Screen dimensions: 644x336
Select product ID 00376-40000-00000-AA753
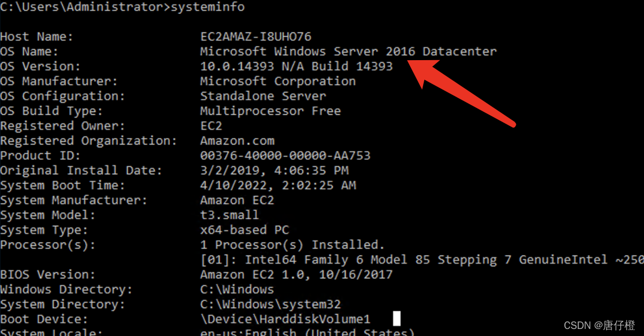pyautogui.click(x=285, y=156)
